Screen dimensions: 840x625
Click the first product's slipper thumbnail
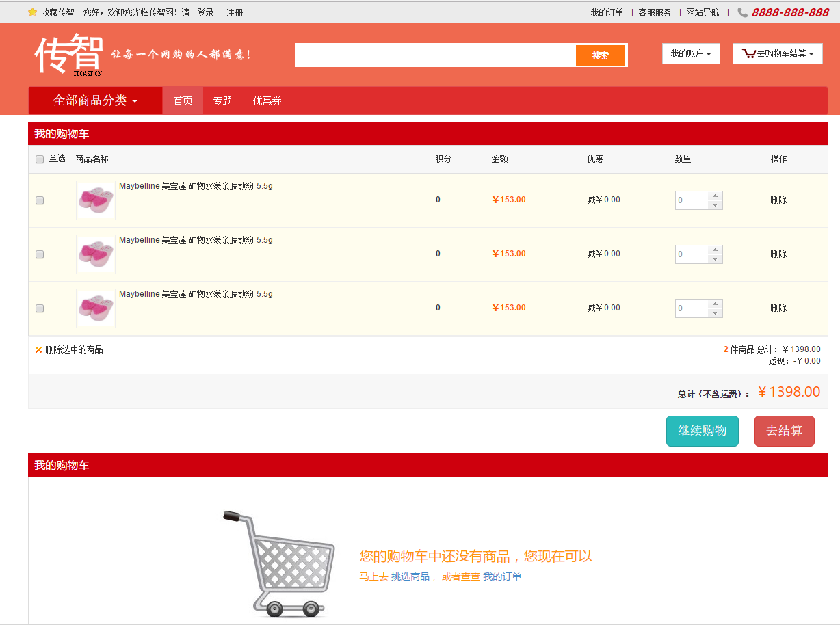96,200
